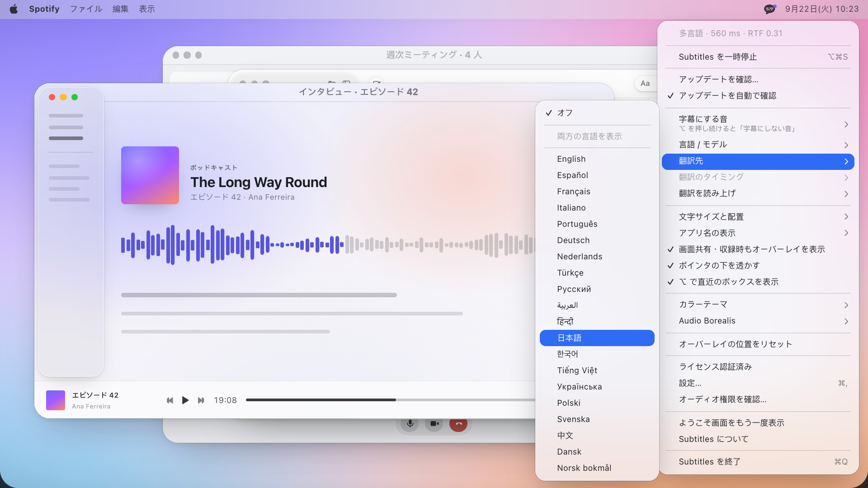Click the playback progress bar
Image resolution: width=868 pixels, height=488 pixels.
(x=391, y=400)
